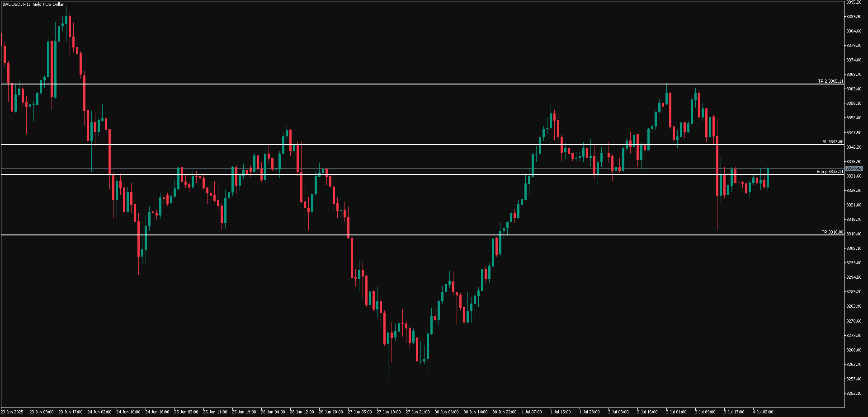Click the 1 Jul 07:00 axis label

click(532, 412)
